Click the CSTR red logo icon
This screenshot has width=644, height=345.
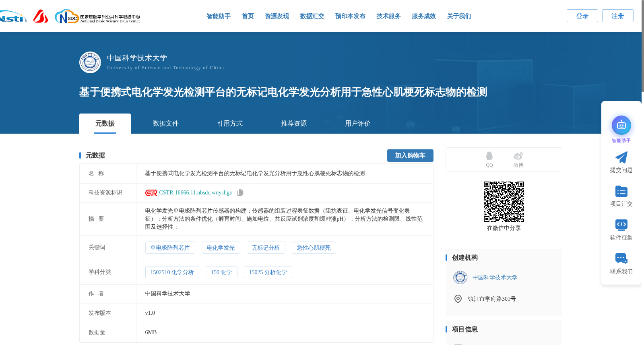[151, 193]
